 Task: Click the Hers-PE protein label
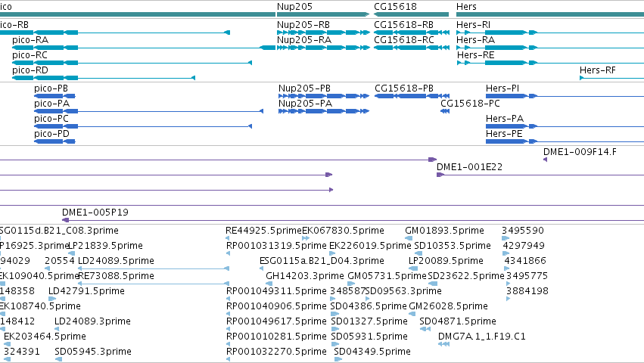504,134
